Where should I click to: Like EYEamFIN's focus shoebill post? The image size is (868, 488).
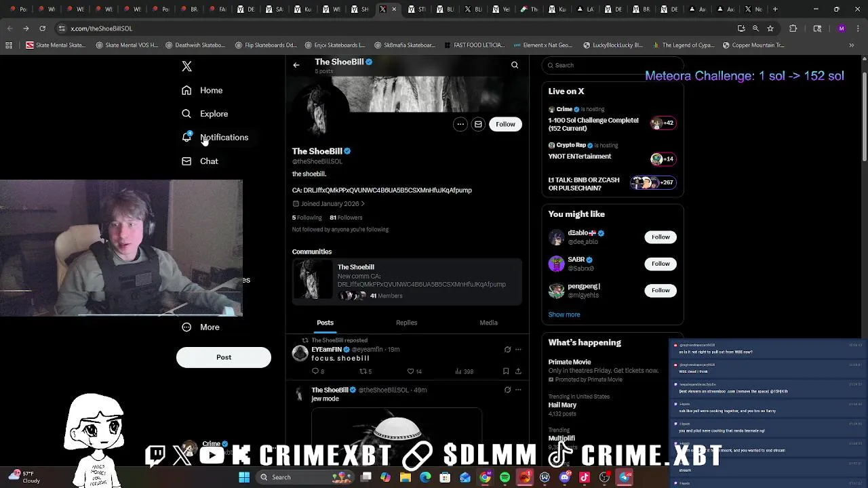414,371
